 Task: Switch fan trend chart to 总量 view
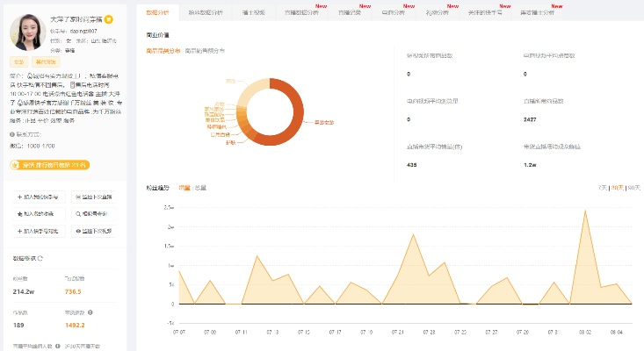pos(200,188)
